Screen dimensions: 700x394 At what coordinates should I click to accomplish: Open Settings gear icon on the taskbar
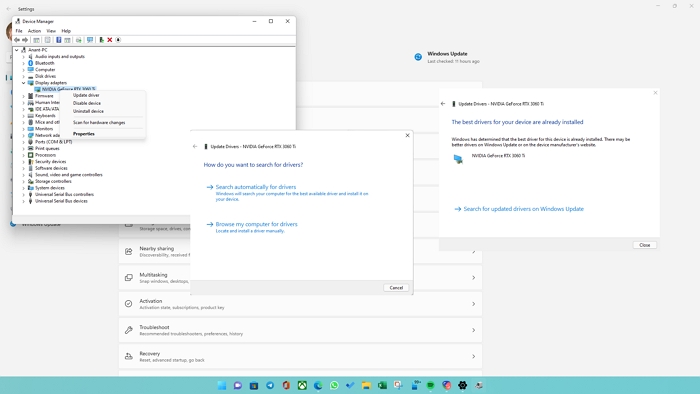[463, 385]
